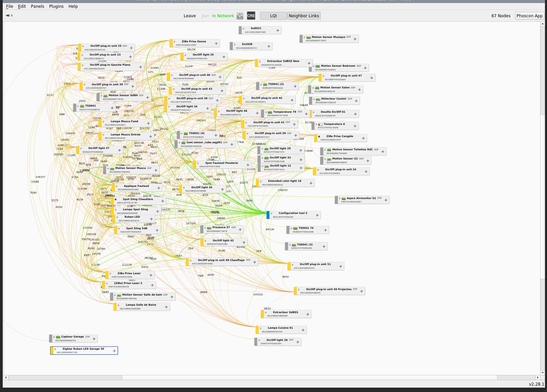Click battery icon on Motion Sensor SdBH
This screenshot has height=392, width=547.
point(106,96)
